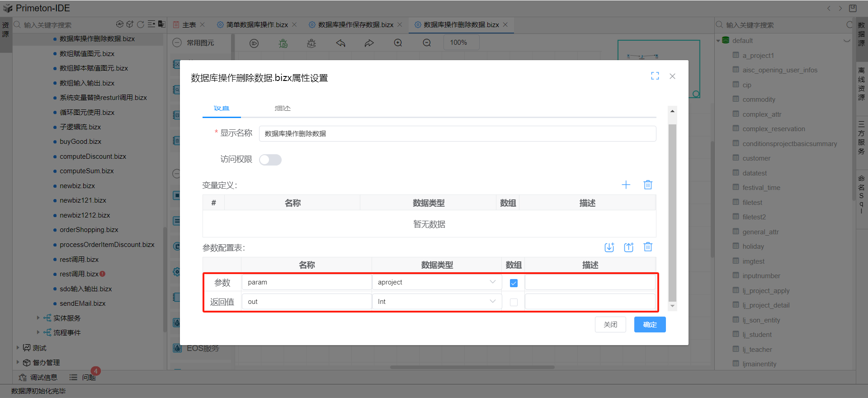
Task: Uncheck the array checkbox for param row
Action: click(514, 283)
